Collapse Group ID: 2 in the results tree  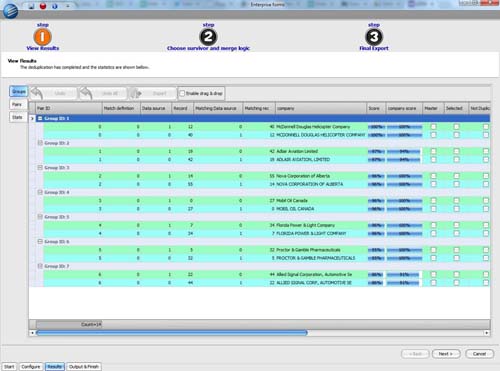tap(40, 143)
